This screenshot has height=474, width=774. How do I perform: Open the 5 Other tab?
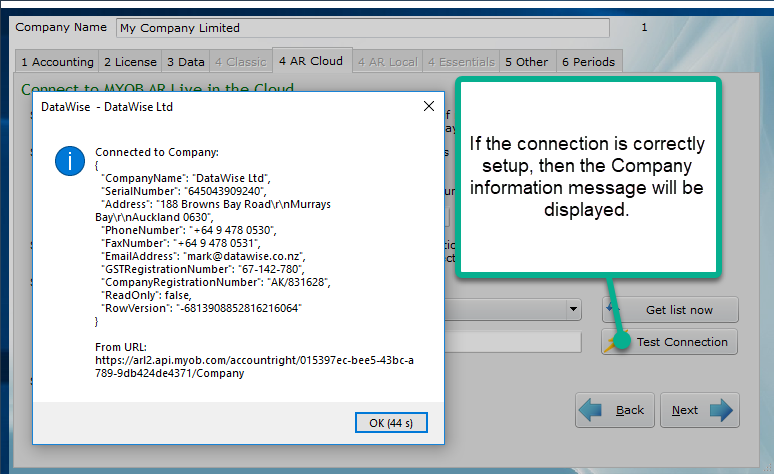(527, 62)
